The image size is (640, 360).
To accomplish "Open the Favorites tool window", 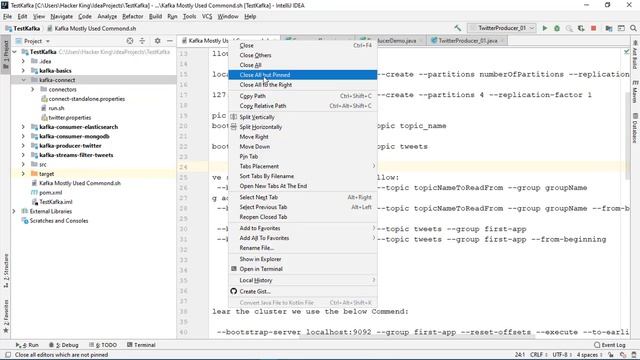I will click(x=6, y=316).
